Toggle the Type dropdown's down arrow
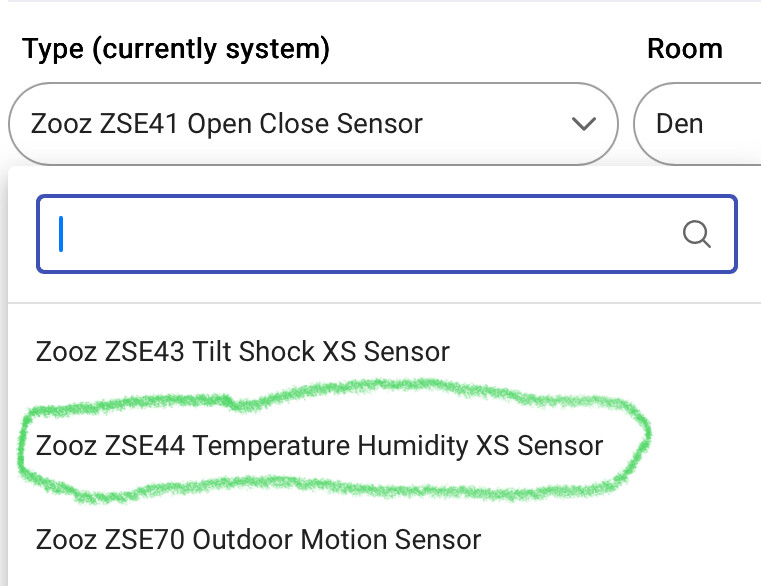Image resolution: width=761 pixels, height=586 pixels. pos(583,124)
